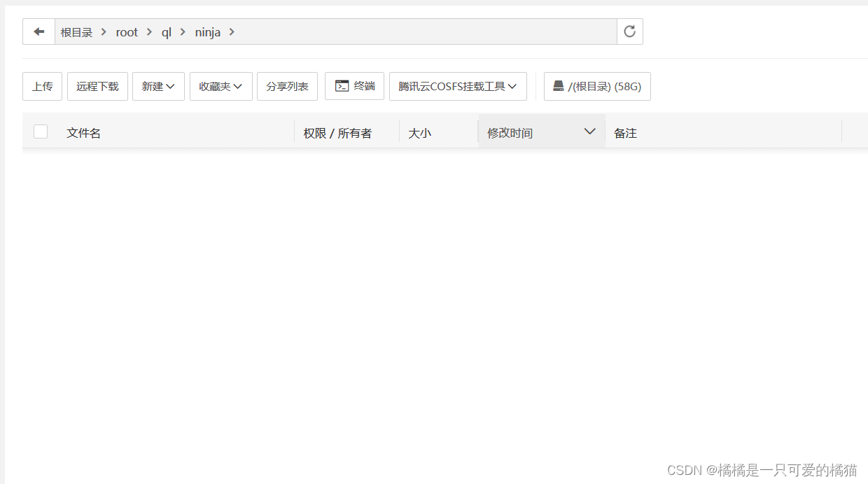The width and height of the screenshot is (868, 484).
Task: Expand the 收藏夹 dropdown
Action: (220, 86)
